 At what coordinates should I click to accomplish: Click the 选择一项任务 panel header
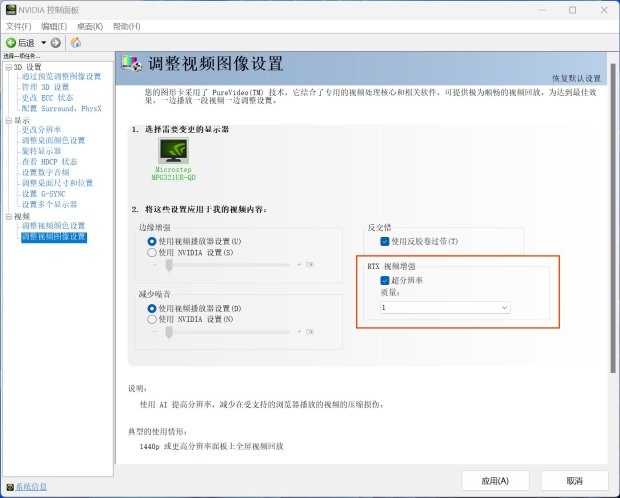(x=22, y=56)
